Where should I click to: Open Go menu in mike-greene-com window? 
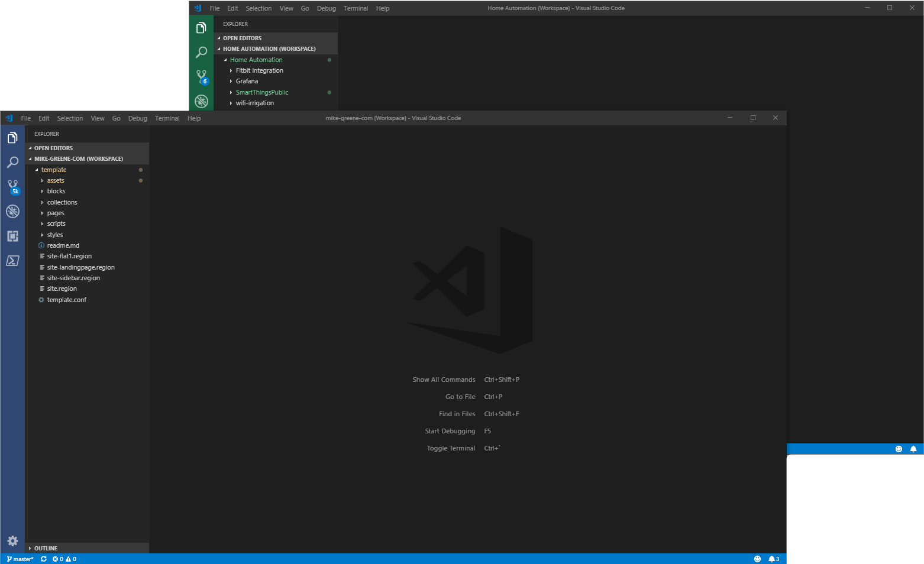pos(117,118)
